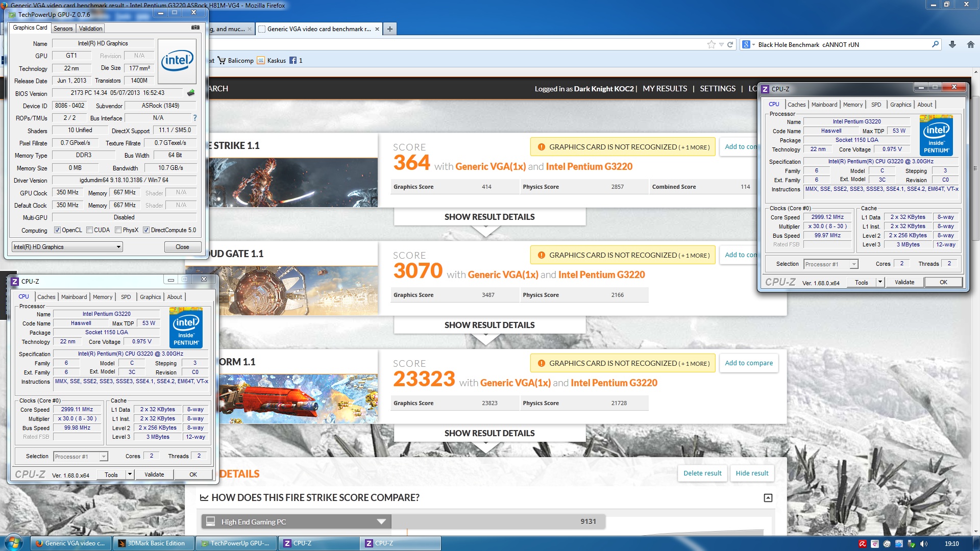Image resolution: width=980 pixels, height=551 pixels.
Task: Open About tab in left CPU-Z
Action: 175,297
